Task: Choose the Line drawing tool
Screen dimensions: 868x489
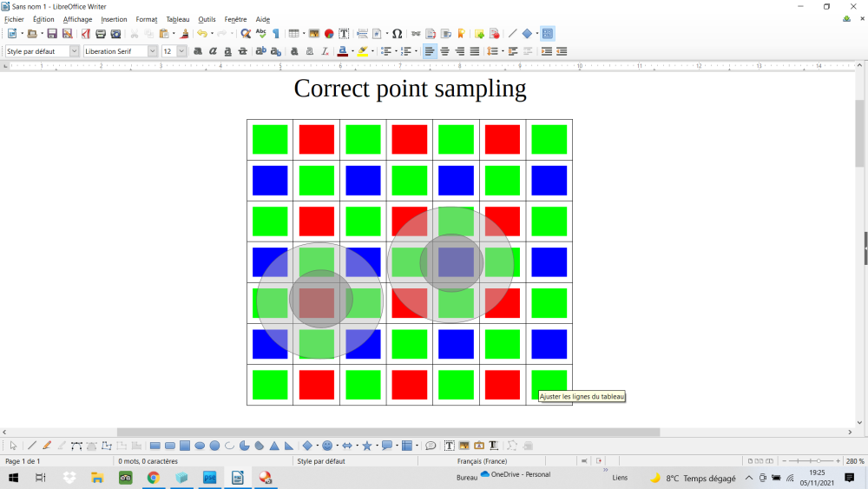Action: (32, 446)
